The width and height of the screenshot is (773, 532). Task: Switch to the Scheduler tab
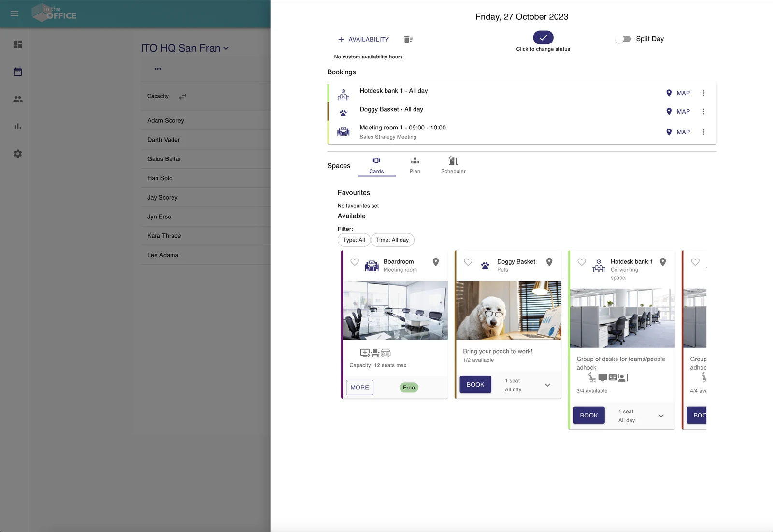point(453,166)
